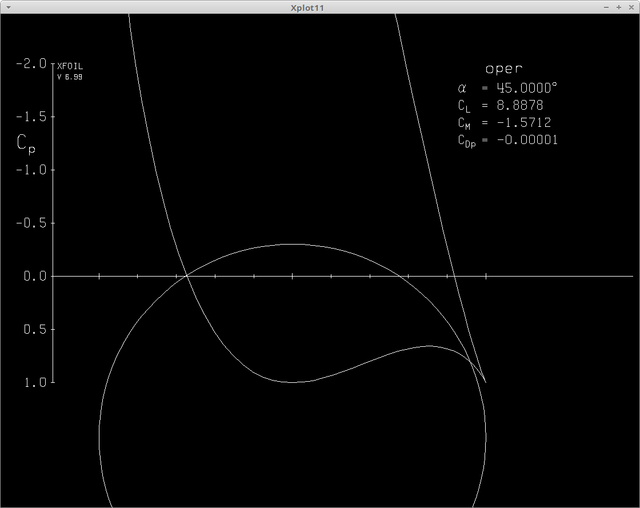The image size is (640, 508).
Task: Maximize the Xplot11 window
Action: click(619, 7)
